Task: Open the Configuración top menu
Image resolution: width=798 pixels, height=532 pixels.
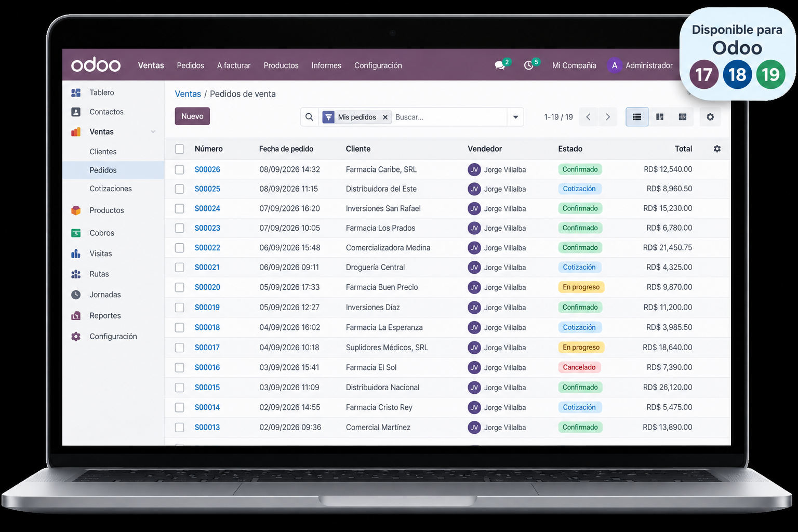Action: [x=378, y=65]
